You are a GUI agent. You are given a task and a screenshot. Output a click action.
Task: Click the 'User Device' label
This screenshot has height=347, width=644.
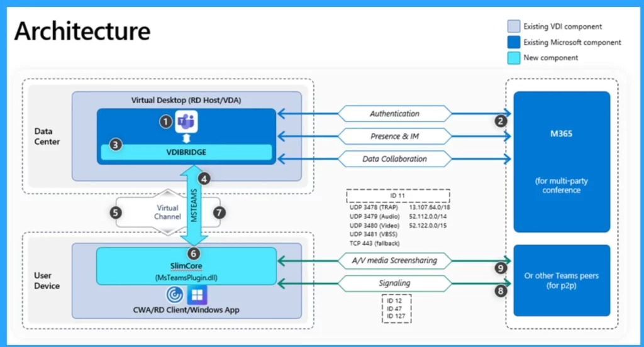click(x=47, y=280)
